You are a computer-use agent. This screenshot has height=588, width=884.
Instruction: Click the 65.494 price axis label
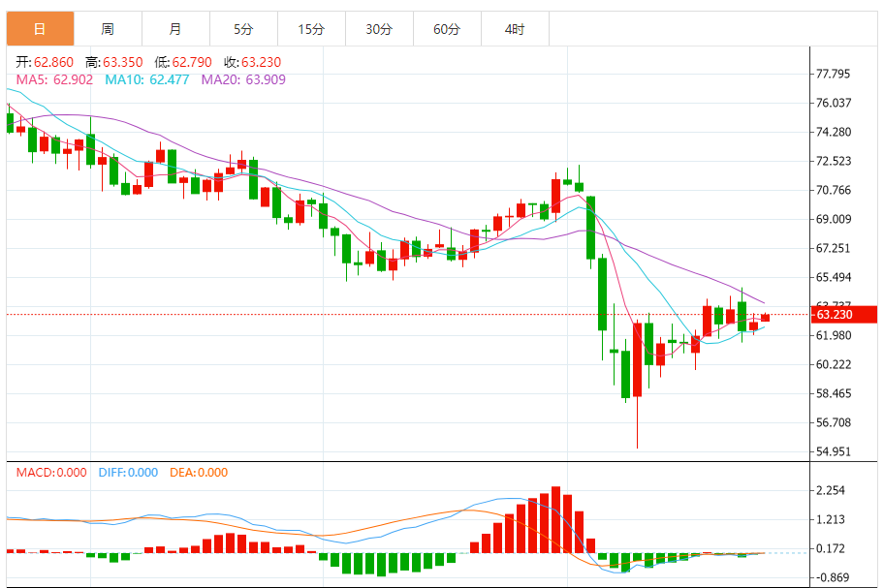(834, 277)
